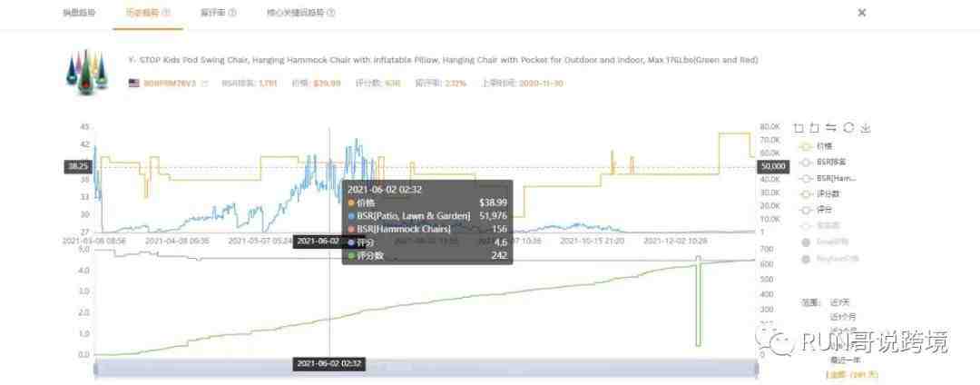
Task: Toggle the BSR[Ham... legend series
Action: point(828,178)
